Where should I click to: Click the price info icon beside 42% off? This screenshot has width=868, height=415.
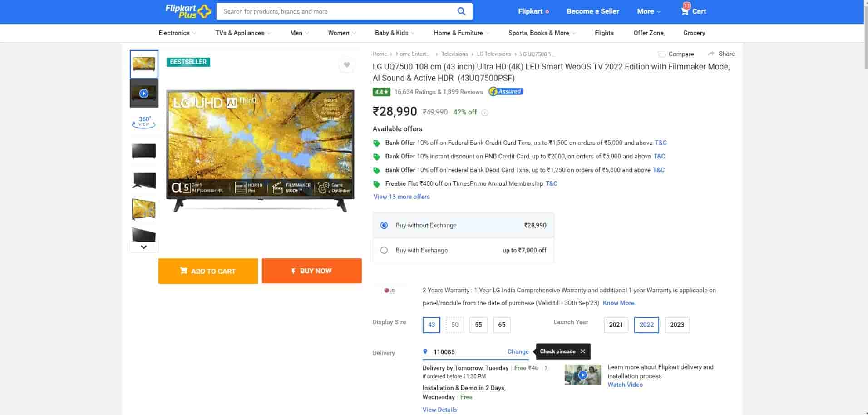[485, 113]
